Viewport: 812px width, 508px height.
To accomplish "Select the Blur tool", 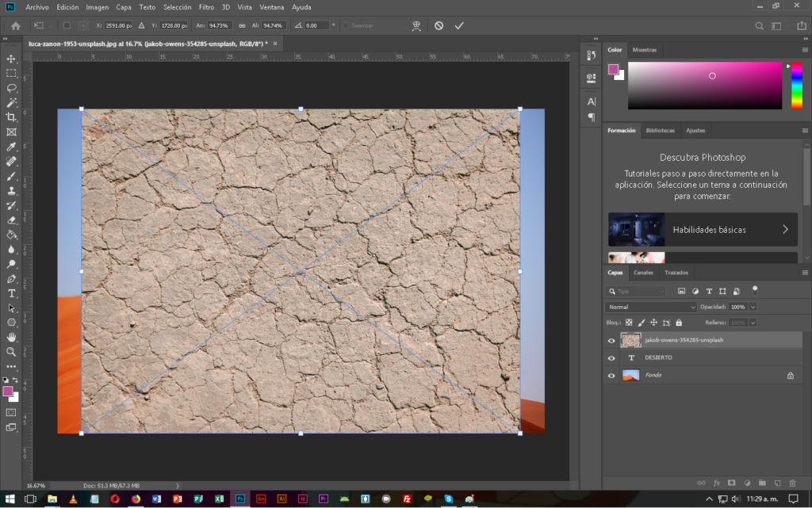I will [x=11, y=250].
